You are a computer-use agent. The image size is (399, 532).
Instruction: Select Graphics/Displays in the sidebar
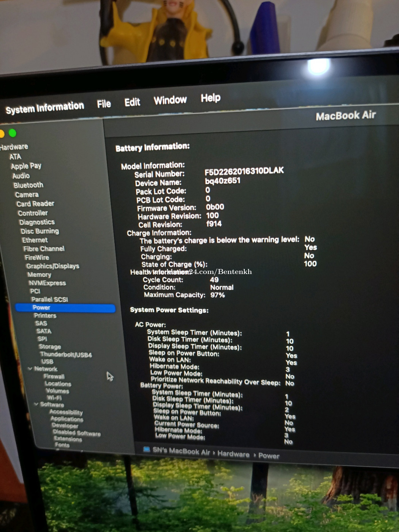(53, 266)
